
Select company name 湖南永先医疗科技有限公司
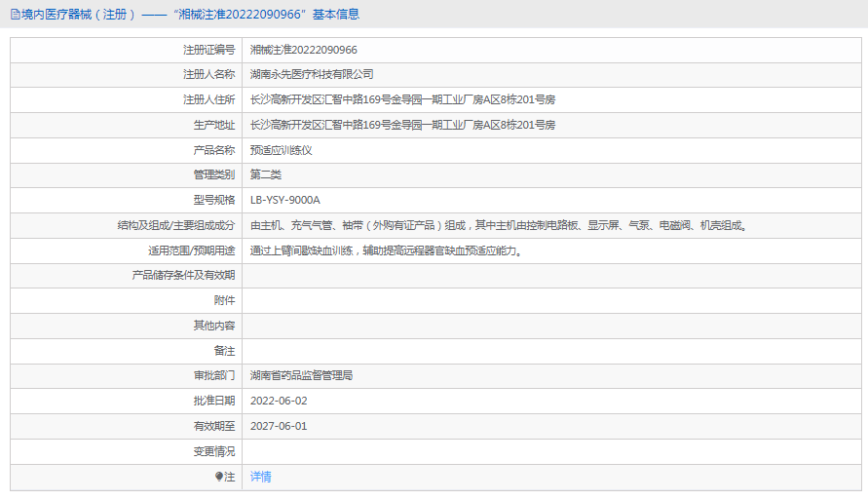[312, 74]
